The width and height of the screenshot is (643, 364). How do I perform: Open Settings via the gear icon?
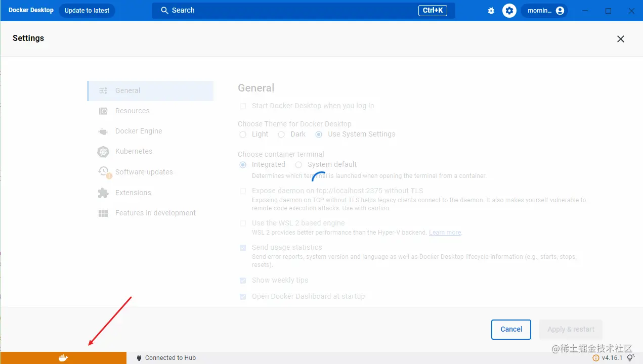(509, 11)
